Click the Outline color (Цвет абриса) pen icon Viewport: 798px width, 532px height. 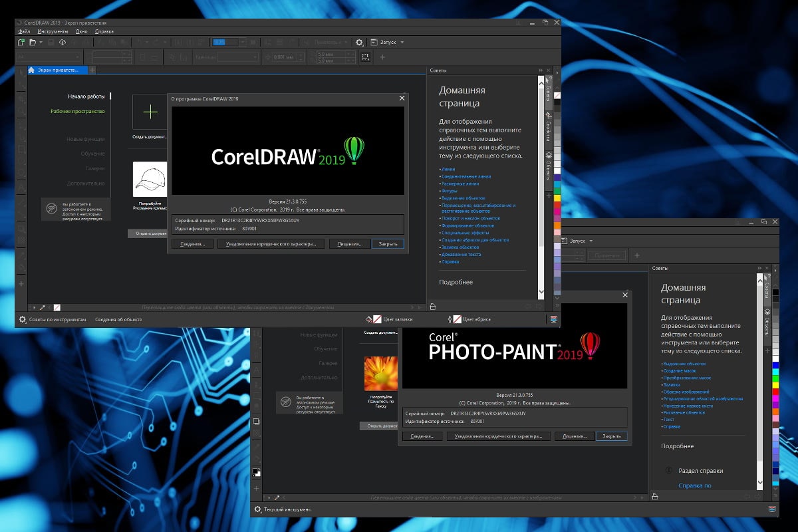click(450, 319)
